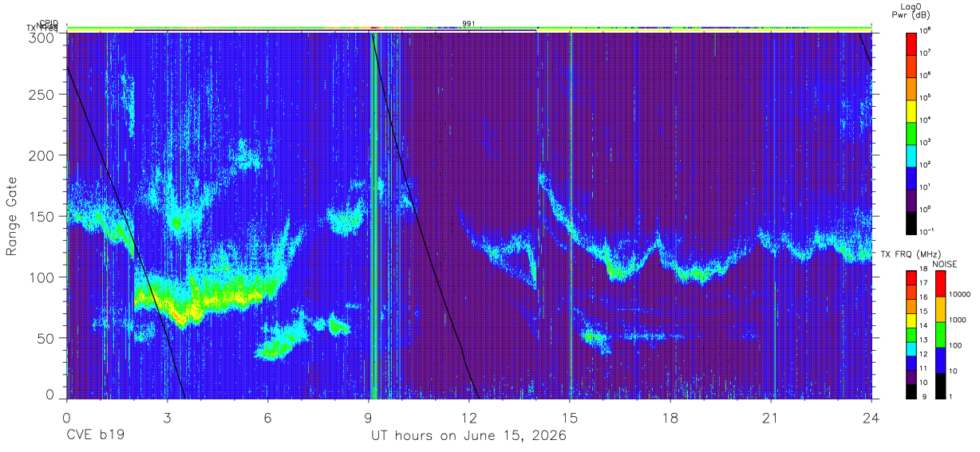Click the green segment of the NOISE colorbar
This screenshot has height=452, width=980.
click(940, 335)
